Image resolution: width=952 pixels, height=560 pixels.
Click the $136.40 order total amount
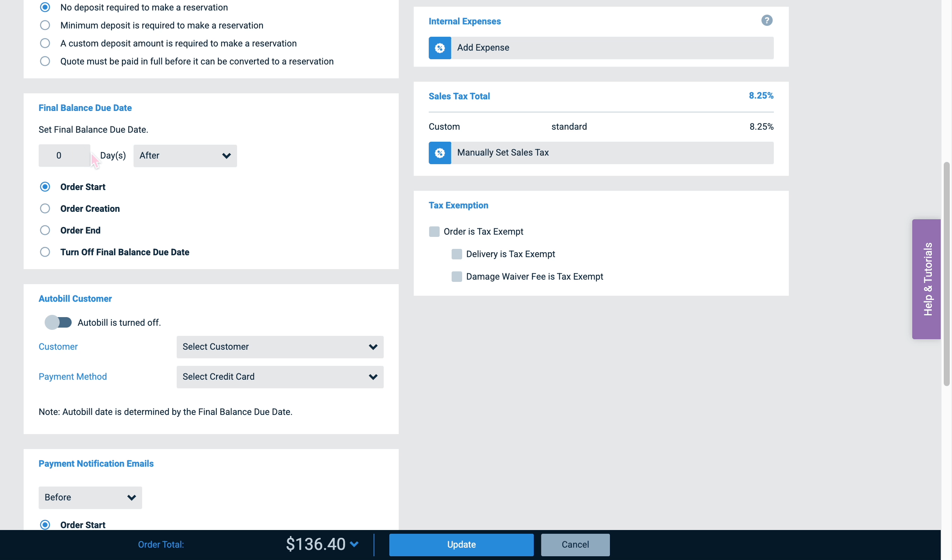315,544
